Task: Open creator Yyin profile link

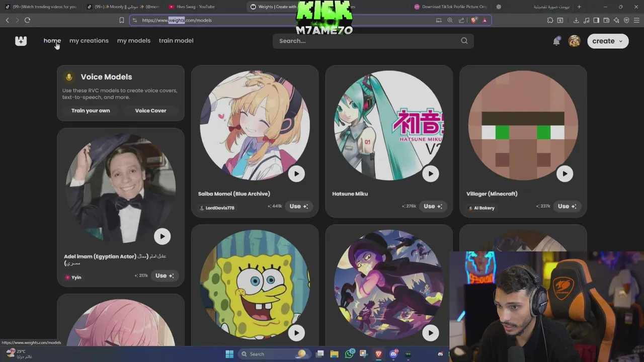Action: 73,277
